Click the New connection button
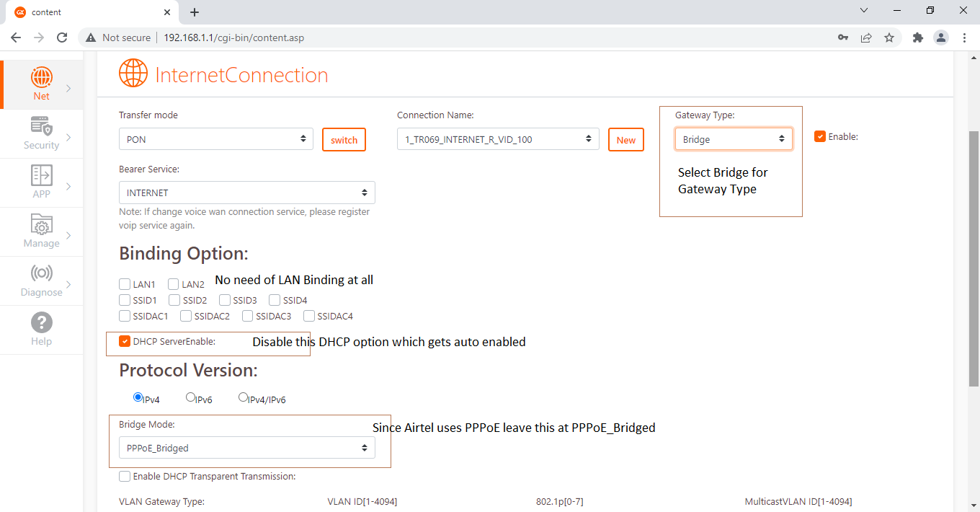 625,140
